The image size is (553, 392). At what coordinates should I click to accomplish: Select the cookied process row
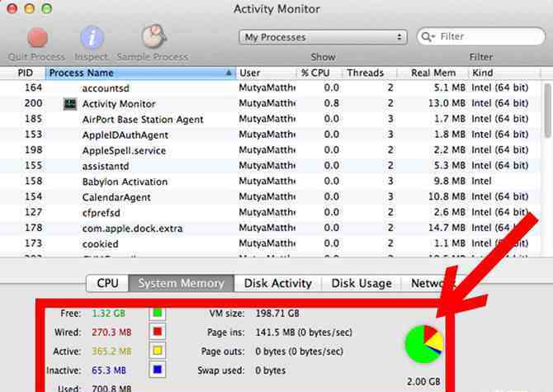click(270, 243)
